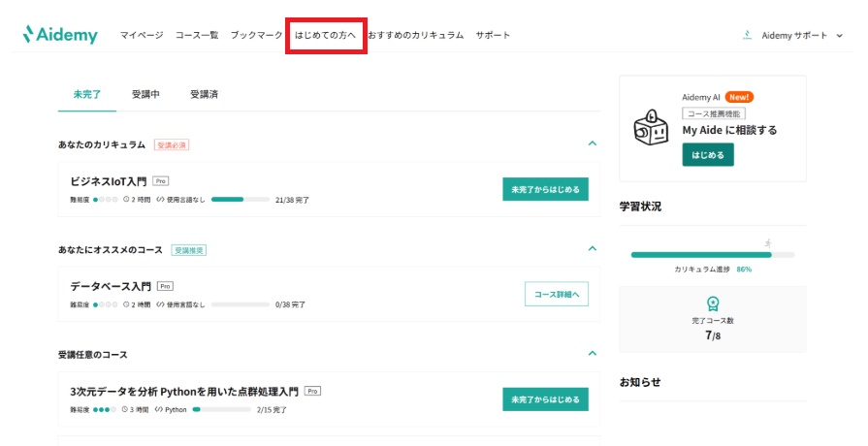
Task: Click the runner icon above curriculum progress
Action: [x=768, y=242]
